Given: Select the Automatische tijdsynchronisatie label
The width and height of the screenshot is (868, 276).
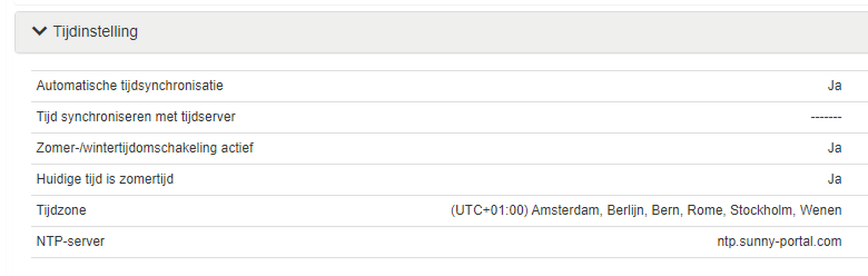Looking at the screenshot, I should [130, 86].
